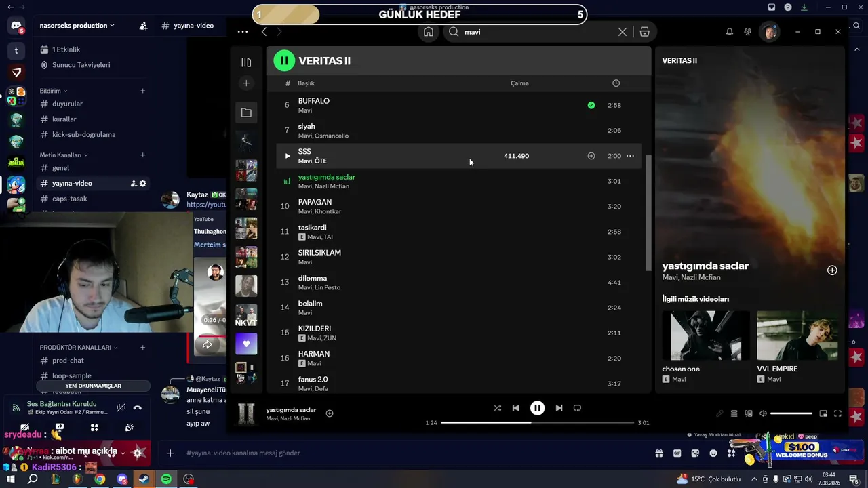868x488 pixels.
Task: Select the SIRILSIKLAM track
Action: 458,257
